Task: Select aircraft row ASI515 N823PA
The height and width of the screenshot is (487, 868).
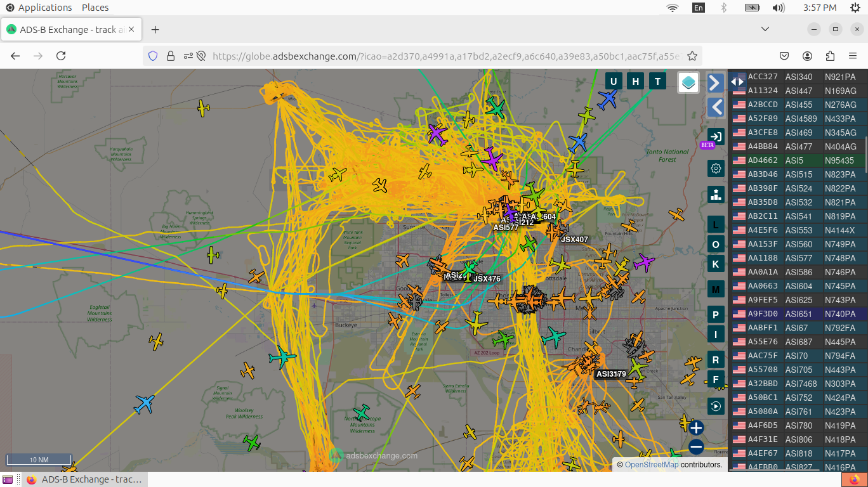Action: (x=798, y=174)
